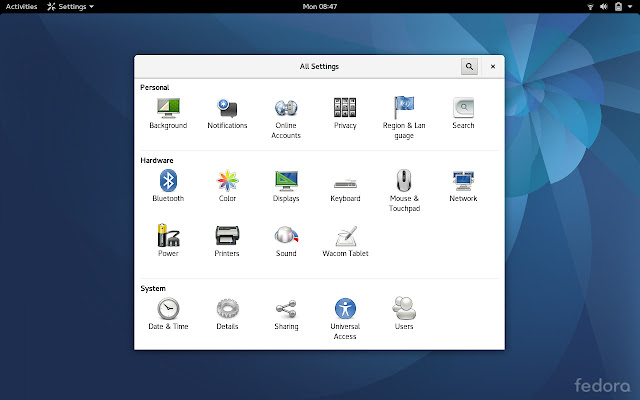The image size is (640, 400).
Task: Open Universal Access settings
Action: pos(345,319)
